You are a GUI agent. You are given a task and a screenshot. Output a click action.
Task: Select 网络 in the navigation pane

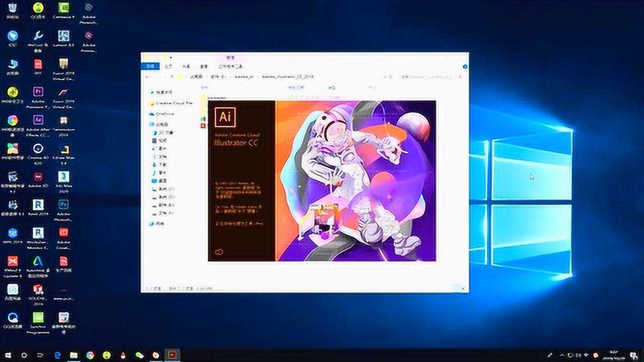(157, 223)
